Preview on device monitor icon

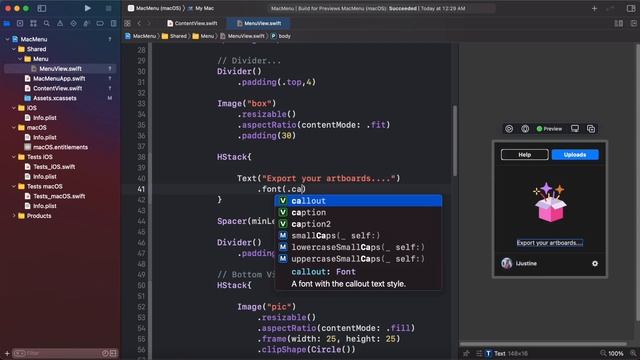pyautogui.click(x=575, y=129)
